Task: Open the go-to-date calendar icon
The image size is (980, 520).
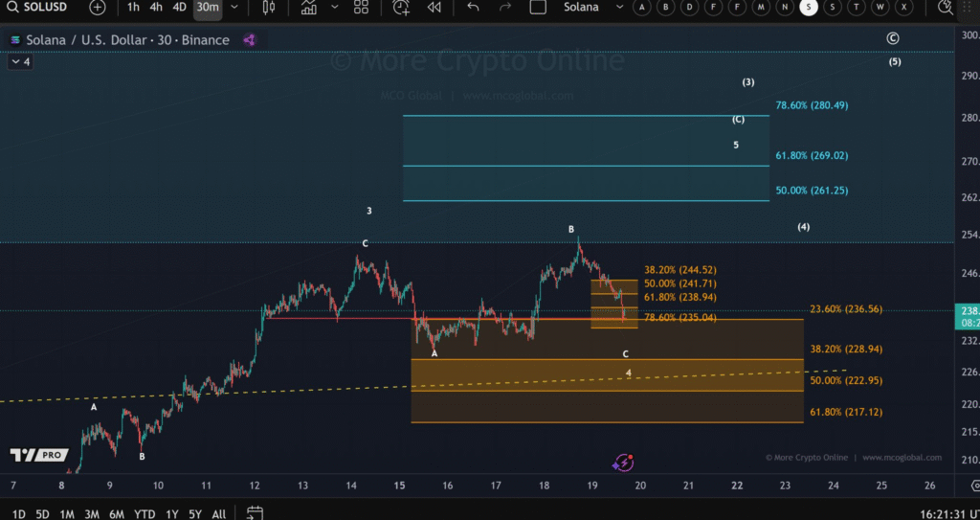Action: pos(254,513)
